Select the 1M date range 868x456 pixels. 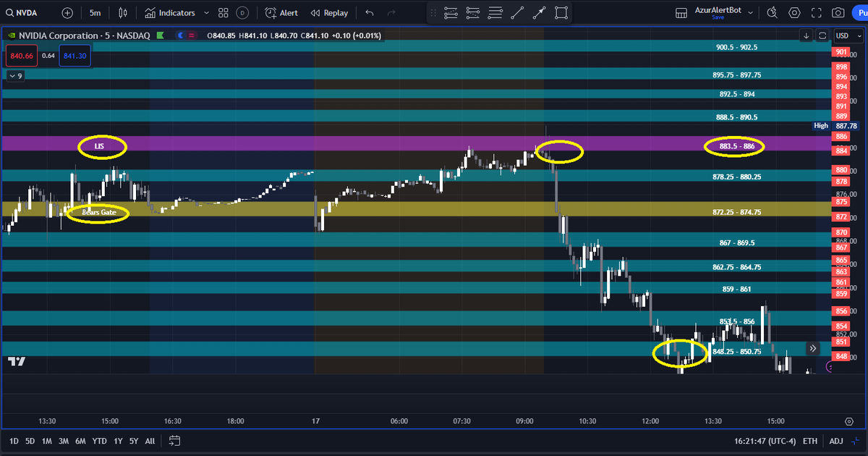point(47,441)
